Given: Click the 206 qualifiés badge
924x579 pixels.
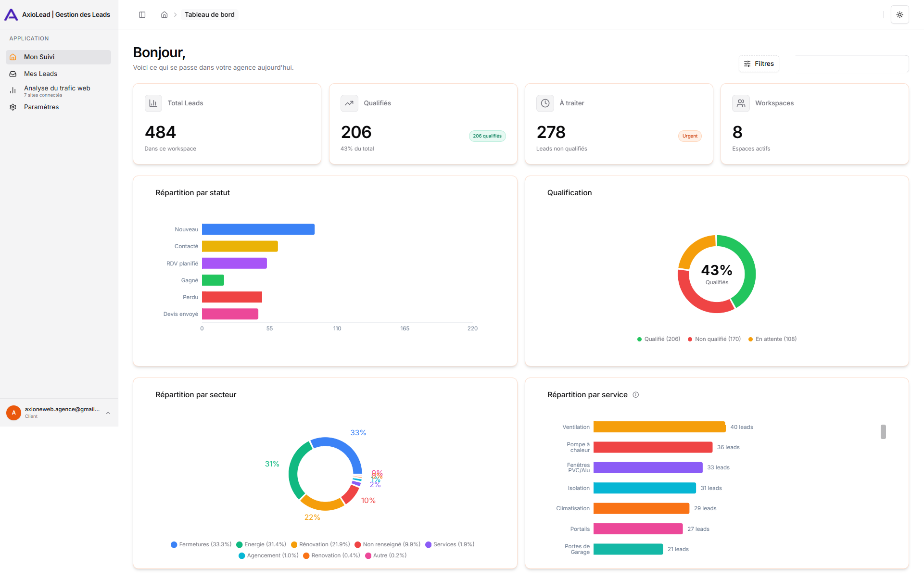Looking at the screenshot, I should (487, 136).
